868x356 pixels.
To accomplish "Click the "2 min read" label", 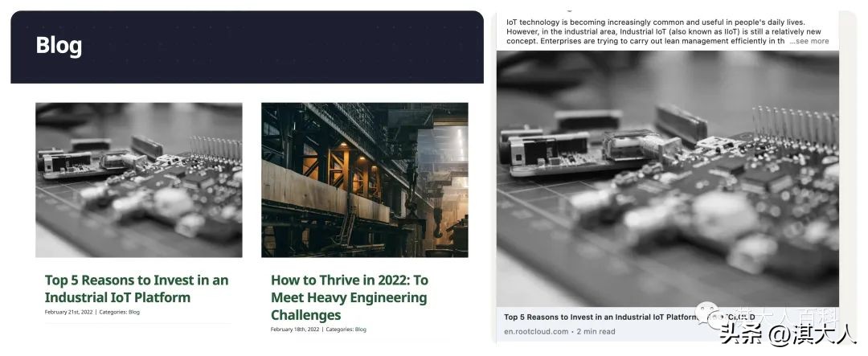I will (x=596, y=332).
